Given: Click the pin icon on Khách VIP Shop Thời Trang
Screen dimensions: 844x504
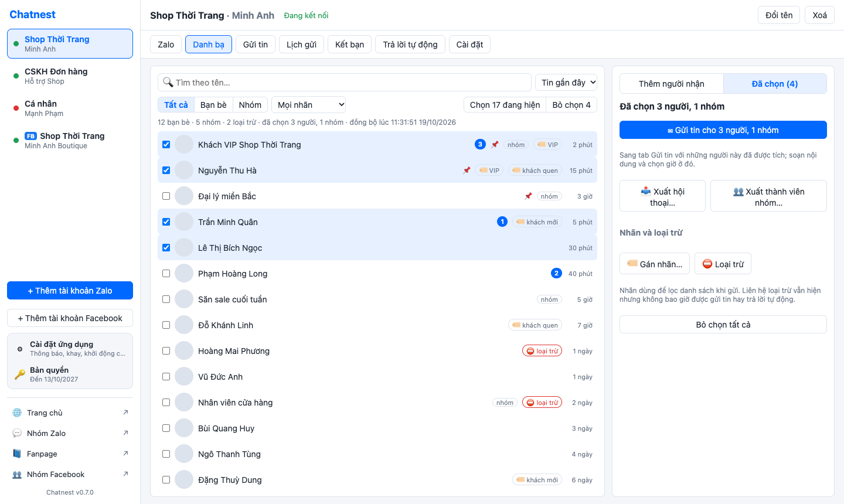Looking at the screenshot, I should (495, 145).
